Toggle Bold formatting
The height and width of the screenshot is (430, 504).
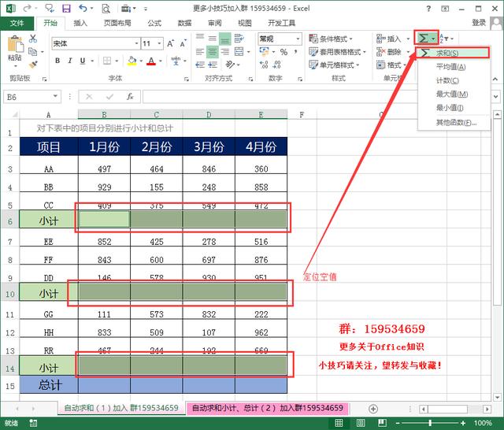click(57, 61)
